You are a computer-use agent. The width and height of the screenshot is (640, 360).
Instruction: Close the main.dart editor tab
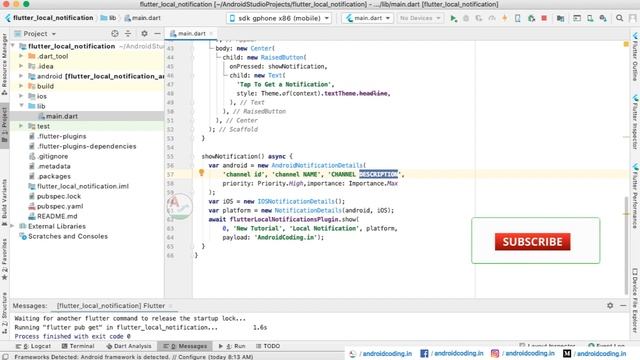211,33
